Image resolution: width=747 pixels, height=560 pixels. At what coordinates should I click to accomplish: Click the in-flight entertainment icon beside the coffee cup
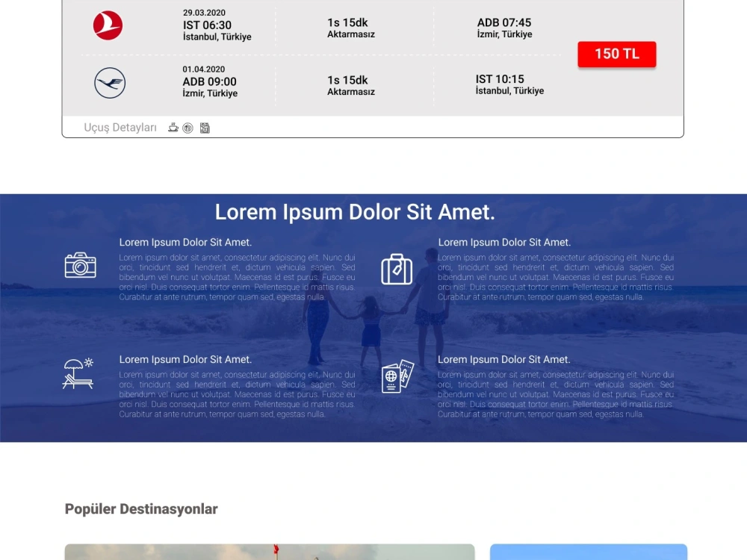[205, 128]
